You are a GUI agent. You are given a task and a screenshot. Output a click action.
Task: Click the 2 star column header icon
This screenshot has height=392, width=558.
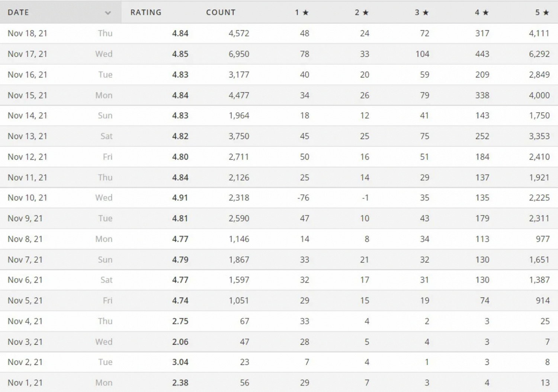pyautogui.click(x=366, y=13)
